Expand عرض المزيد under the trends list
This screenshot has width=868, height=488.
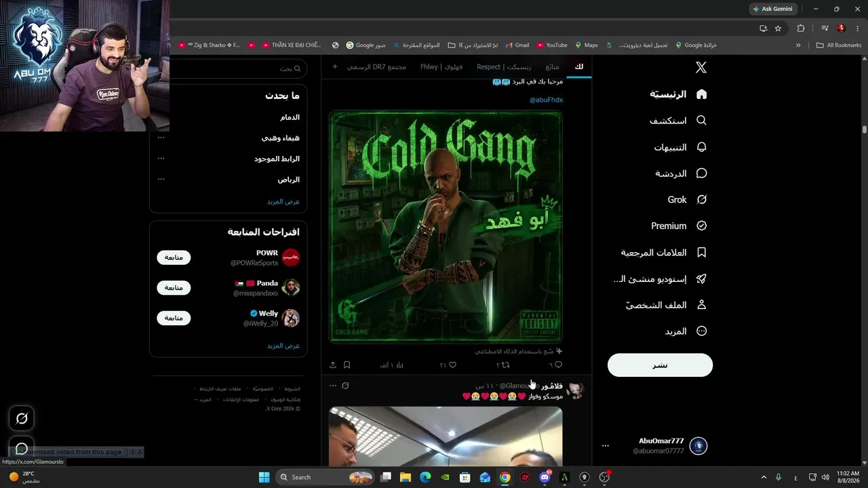(283, 201)
